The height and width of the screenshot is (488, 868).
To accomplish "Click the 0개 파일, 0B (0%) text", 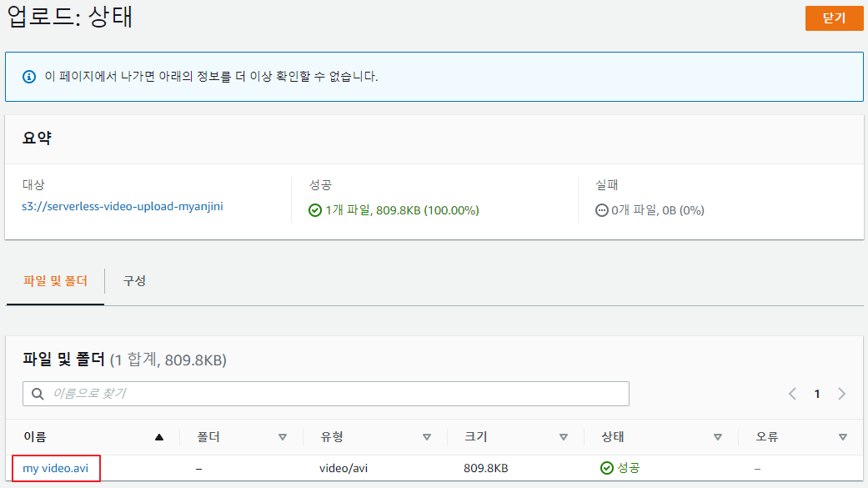I will [x=658, y=210].
